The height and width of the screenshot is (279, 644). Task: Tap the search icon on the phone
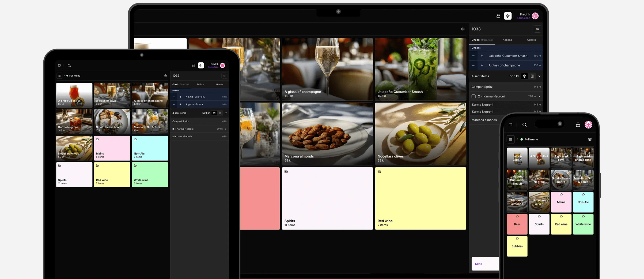point(524,125)
